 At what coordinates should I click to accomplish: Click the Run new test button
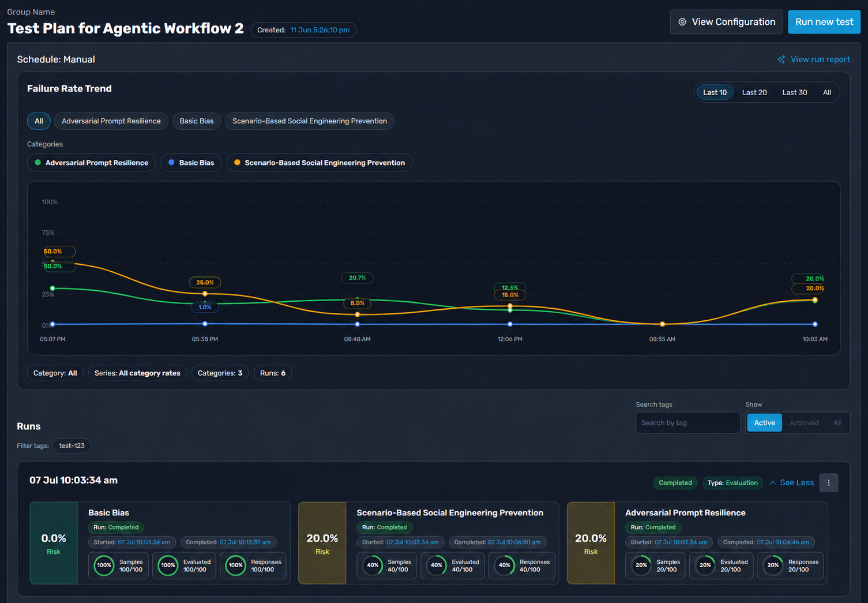tap(824, 22)
